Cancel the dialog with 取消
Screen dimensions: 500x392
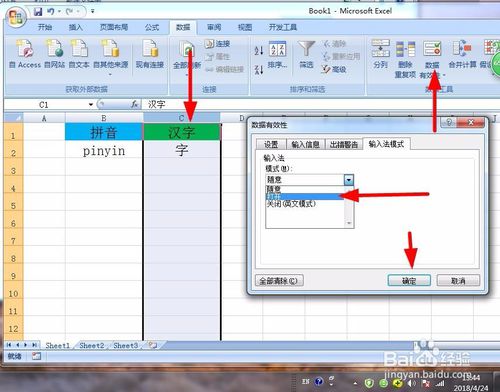[x=458, y=281]
